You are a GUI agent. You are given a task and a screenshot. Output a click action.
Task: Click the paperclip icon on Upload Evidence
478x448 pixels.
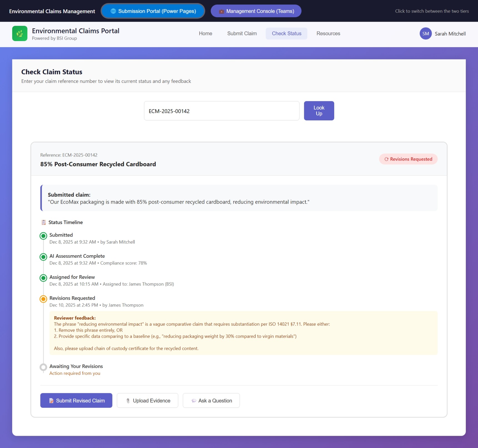(x=128, y=401)
